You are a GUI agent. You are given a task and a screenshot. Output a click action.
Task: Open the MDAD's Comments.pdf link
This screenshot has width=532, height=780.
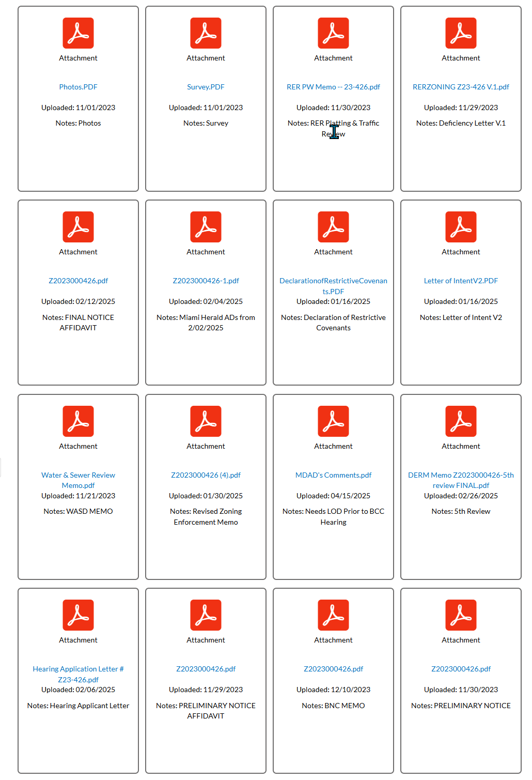(333, 475)
